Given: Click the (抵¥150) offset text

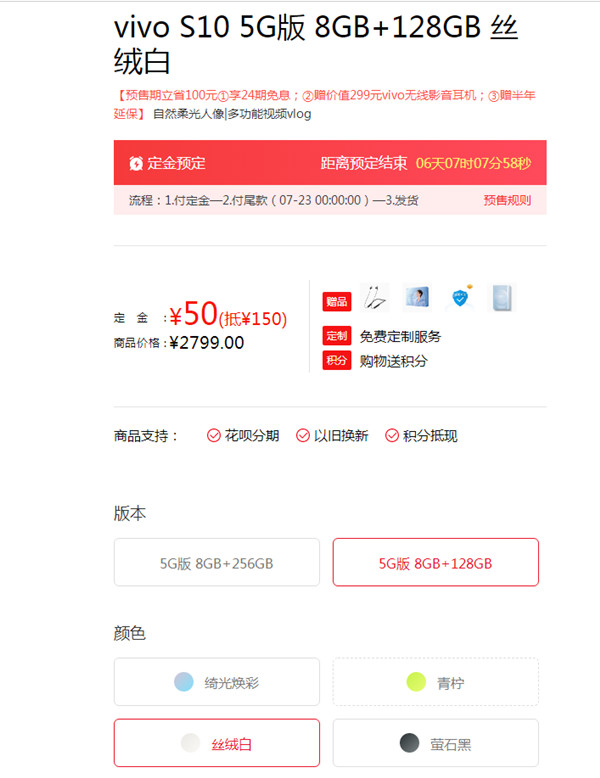Looking at the screenshot, I should [x=253, y=319].
